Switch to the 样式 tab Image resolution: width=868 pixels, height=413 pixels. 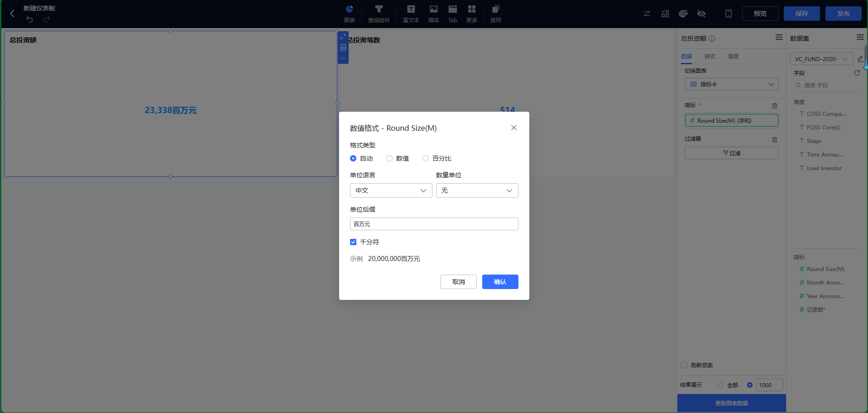(x=709, y=56)
